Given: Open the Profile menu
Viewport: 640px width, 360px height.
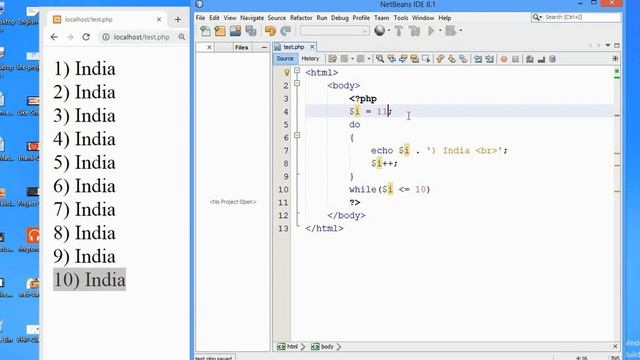Looking at the screenshot, I should 361,18.
